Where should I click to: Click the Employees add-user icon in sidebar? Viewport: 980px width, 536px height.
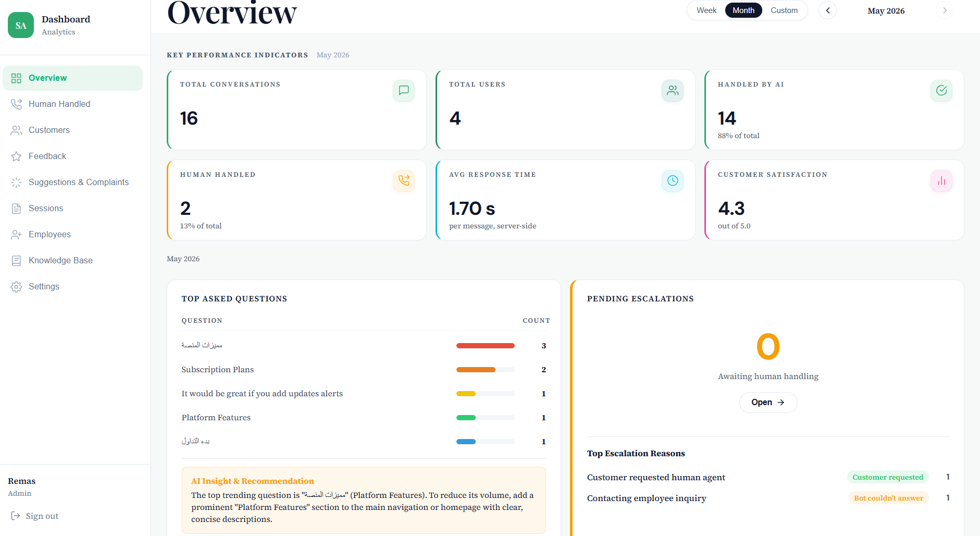(x=16, y=235)
